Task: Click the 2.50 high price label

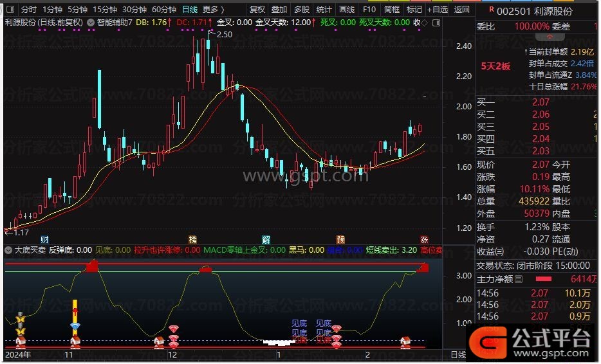Action: [225, 35]
